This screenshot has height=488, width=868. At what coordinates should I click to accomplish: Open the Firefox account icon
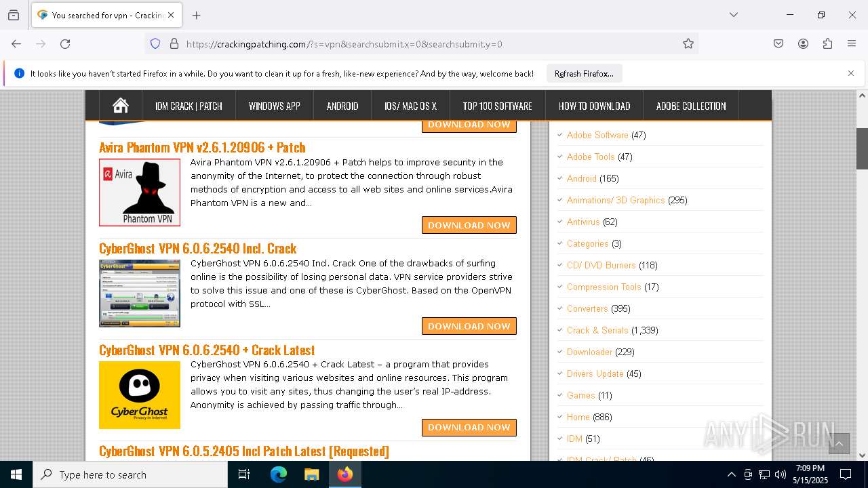click(803, 43)
